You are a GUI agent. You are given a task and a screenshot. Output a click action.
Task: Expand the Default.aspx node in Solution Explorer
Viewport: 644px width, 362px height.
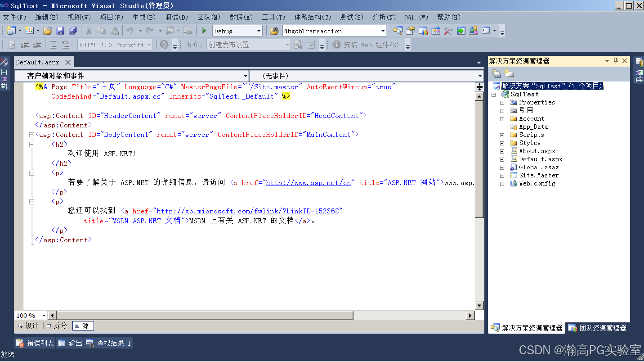502,159
